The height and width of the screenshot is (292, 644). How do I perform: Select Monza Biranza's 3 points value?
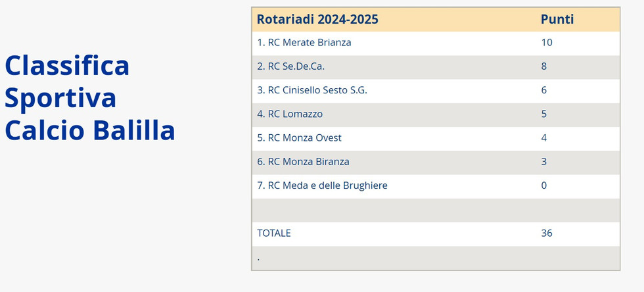(x=544, y=162)
